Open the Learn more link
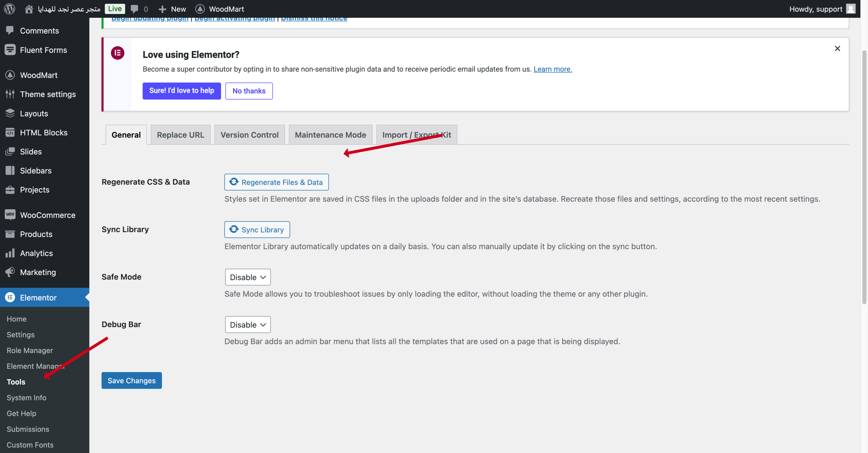Viewport: 868px width, 453px height. point(553,69)
